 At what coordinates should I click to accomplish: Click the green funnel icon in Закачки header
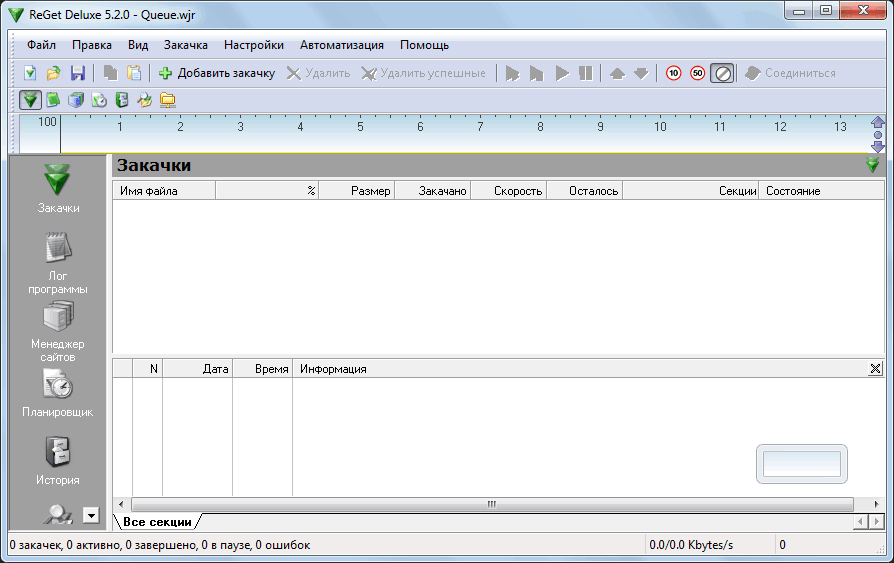(x=873, y=165)
